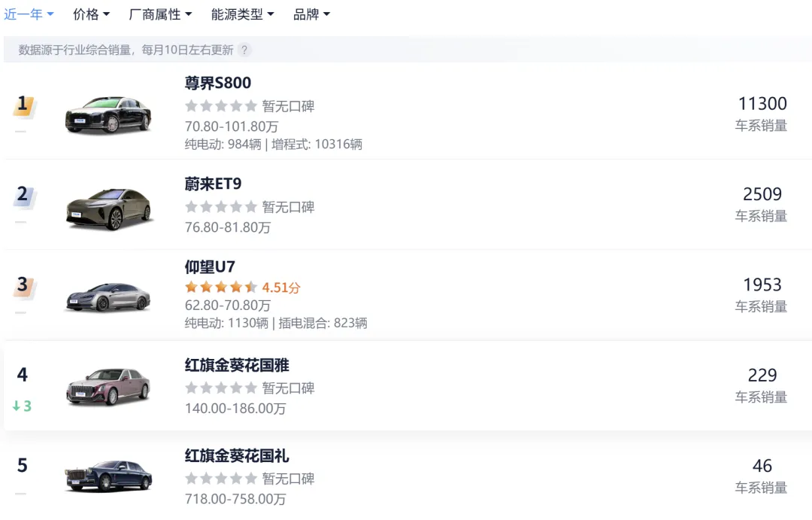Click the 仰望U7 star rating
The height and width of the screenshot is (520, 812).
coord(221,287)
